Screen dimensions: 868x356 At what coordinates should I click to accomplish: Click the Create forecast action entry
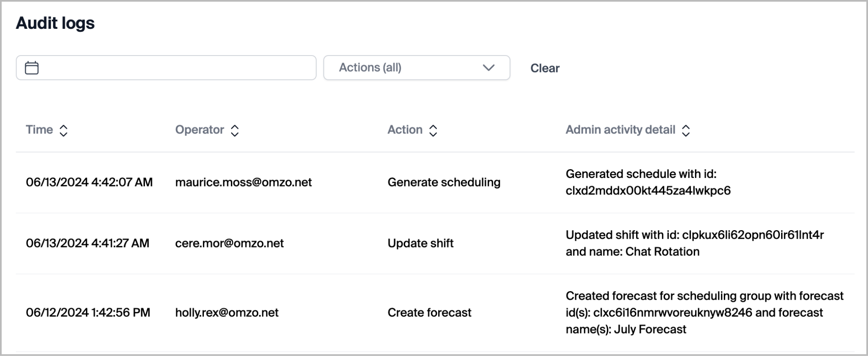pos(429,313)
